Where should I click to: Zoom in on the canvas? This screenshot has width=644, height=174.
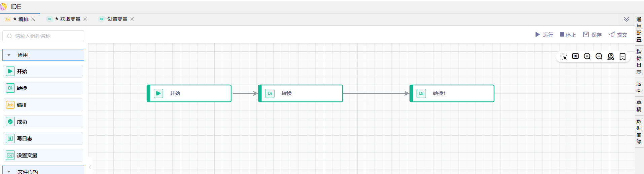587,56
